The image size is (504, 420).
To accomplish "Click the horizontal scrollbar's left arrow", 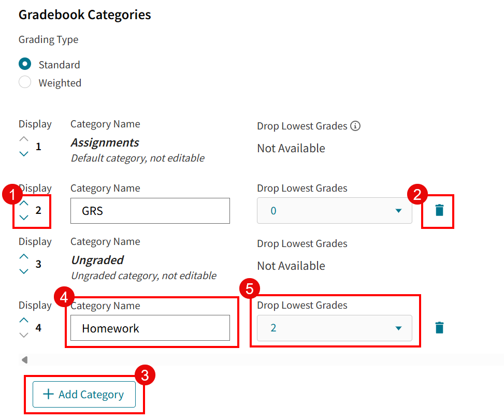I will point(25,359).
